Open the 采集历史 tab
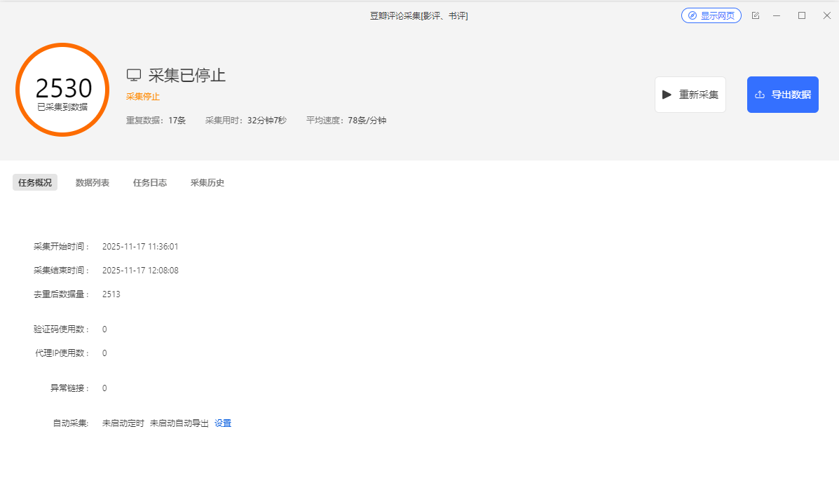839x504 pixels. click(x=207, y=182)
